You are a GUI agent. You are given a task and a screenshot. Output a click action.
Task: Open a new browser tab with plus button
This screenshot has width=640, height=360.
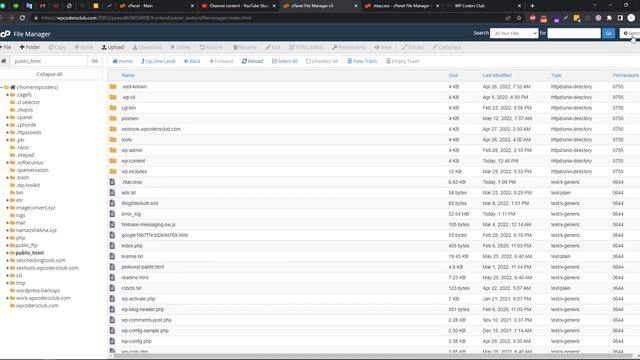(532, 6)
